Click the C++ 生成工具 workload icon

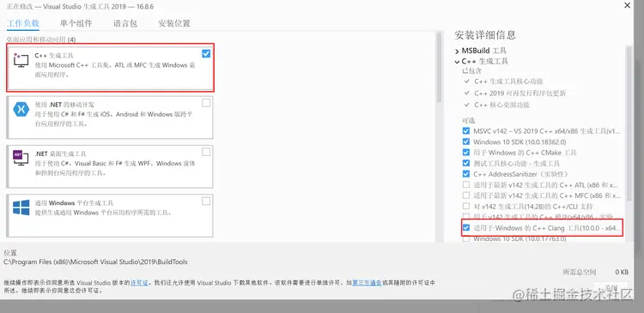(21, 60)
